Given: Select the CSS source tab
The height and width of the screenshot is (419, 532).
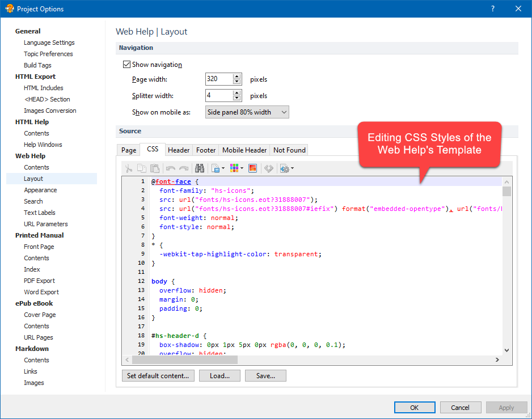Looking at the screenshot, I should click(x=153, y=149).
